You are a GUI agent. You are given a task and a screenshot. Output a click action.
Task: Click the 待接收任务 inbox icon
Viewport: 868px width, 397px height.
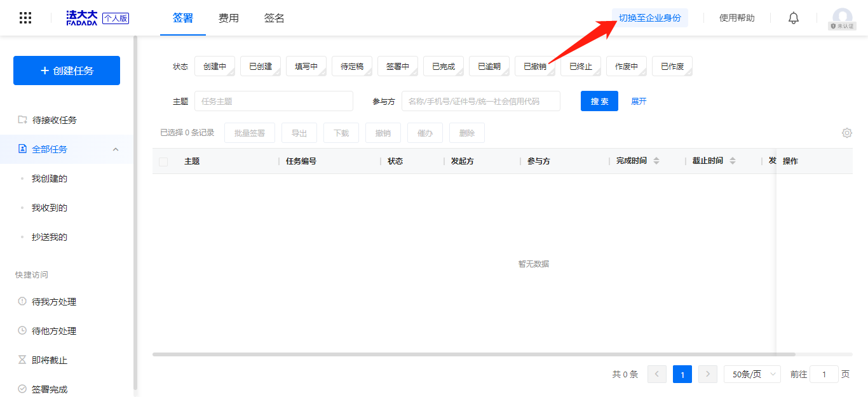point(22,119)
